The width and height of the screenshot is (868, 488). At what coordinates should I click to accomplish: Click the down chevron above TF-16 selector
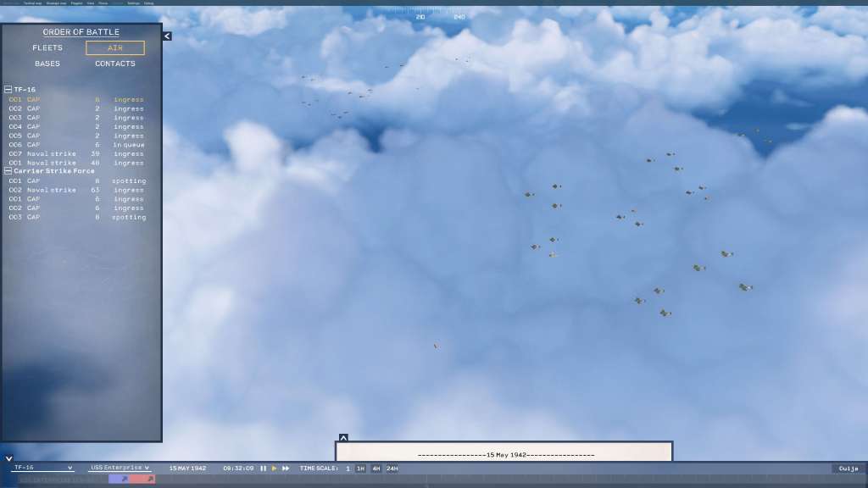point(8,458)
